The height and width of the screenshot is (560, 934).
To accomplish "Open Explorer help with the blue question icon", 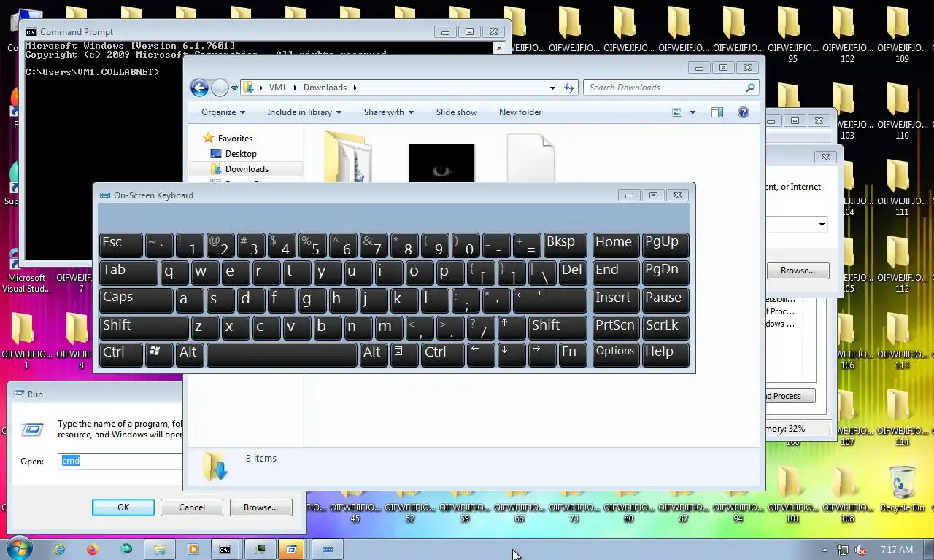I will coord(743,112).
